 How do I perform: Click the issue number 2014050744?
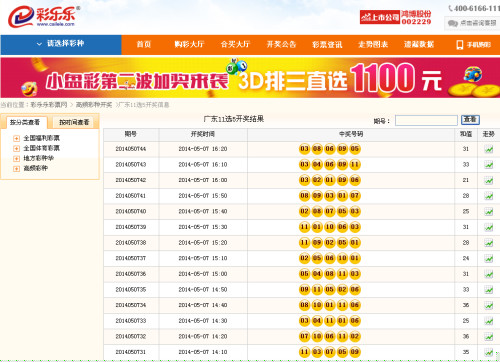(x=131, y=149)
